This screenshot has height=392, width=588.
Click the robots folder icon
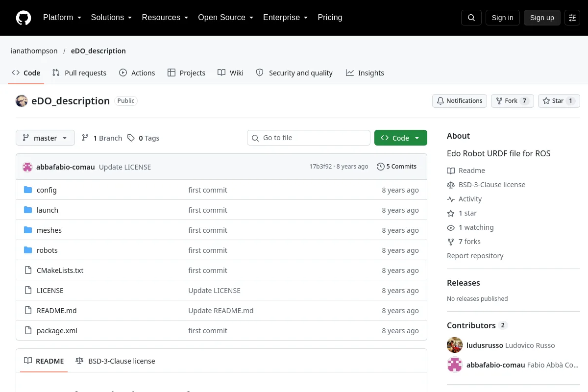(x=28, y=250)
